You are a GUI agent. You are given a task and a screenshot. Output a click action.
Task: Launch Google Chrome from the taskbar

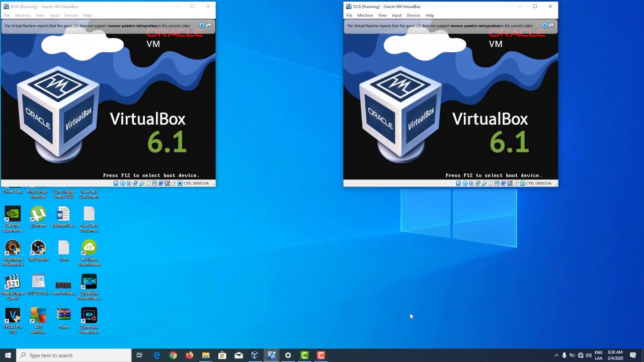(173, 355)
